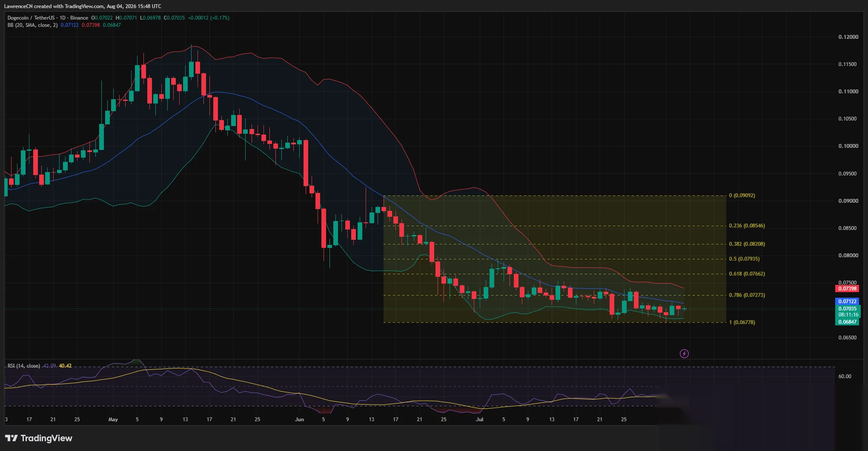Click the high price value 0.07071
The height and width of the screenshot is (451, 868).
coord(128,18)
